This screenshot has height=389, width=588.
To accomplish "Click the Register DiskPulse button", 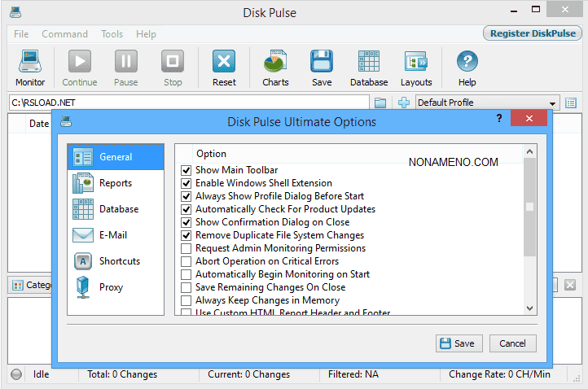I will click(x=532, y=33).
